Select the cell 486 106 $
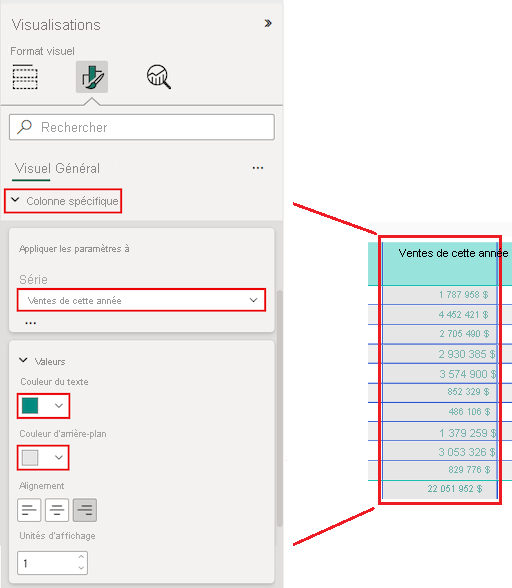 [x=440, y=412]
